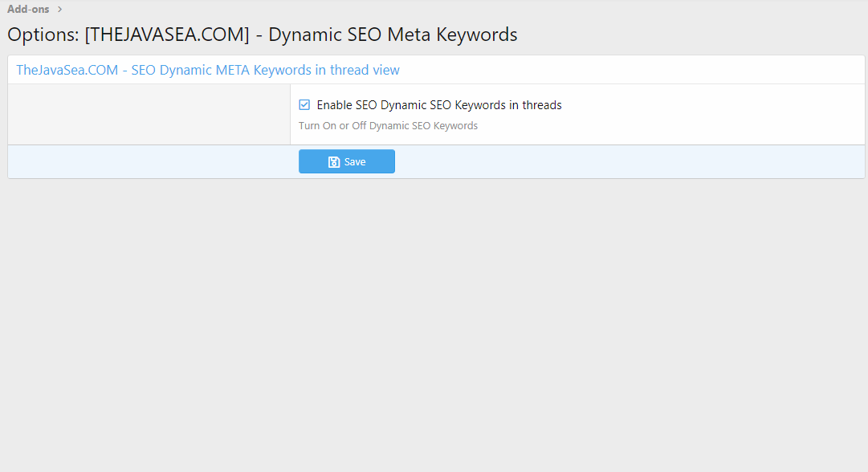
Task: Click light blue footer bar right of Save
Action: click(626, 162)
